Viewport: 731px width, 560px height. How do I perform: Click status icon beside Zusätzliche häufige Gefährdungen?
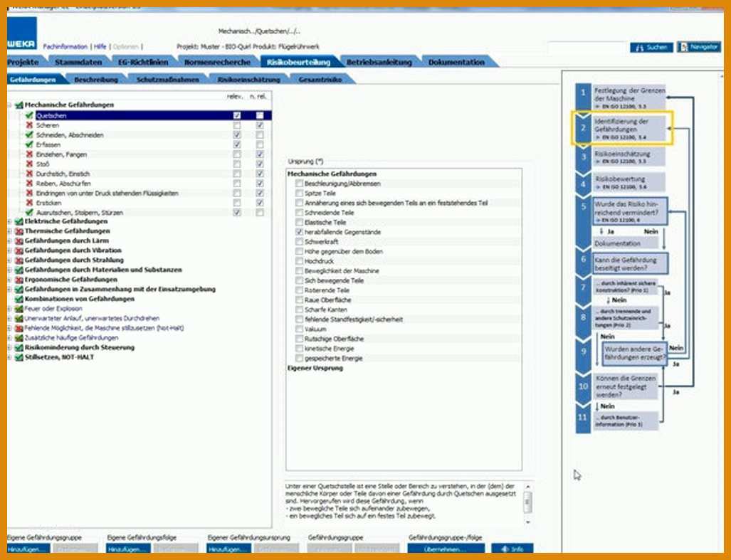click(x=19, y=338)
